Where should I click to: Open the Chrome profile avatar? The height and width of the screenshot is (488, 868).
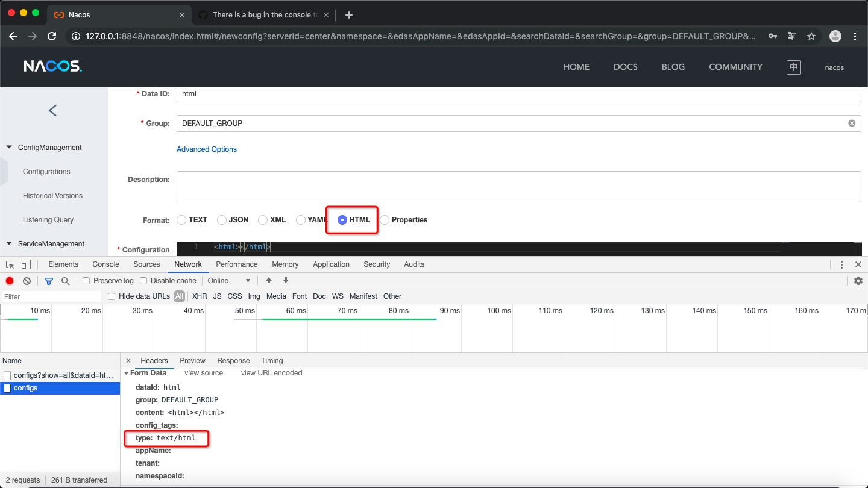click(x=835, y=36)
